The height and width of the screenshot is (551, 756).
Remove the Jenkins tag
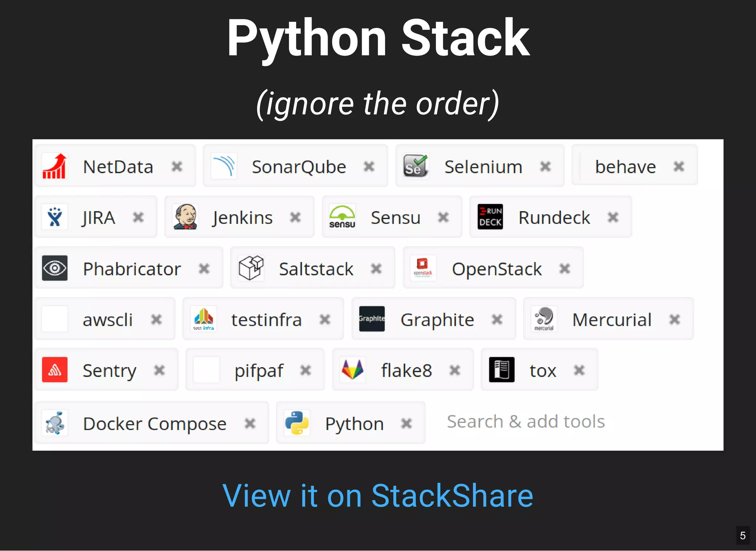(295, 217)
